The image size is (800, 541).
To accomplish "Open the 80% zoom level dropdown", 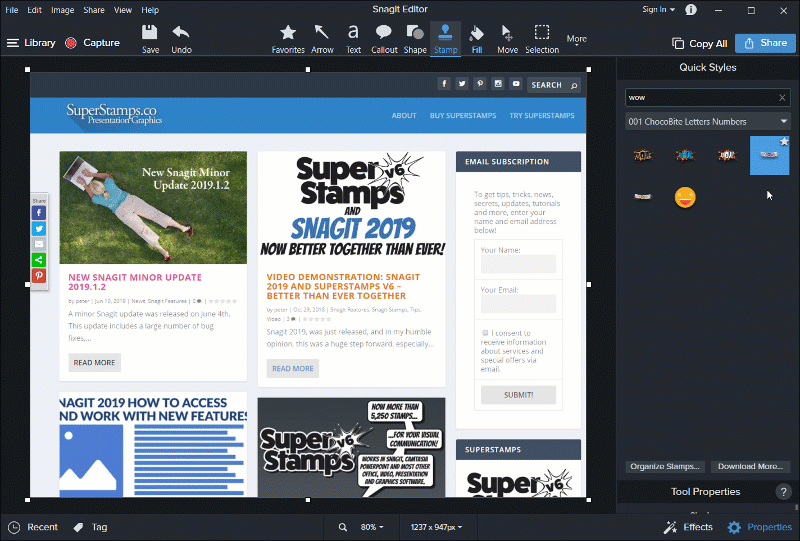I will pos(372,527).
